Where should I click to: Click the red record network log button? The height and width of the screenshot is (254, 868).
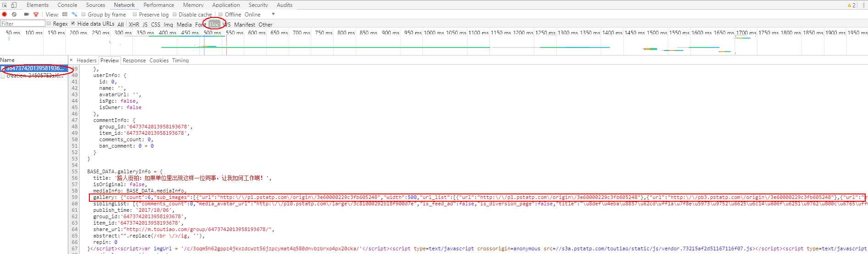(5, 14)
